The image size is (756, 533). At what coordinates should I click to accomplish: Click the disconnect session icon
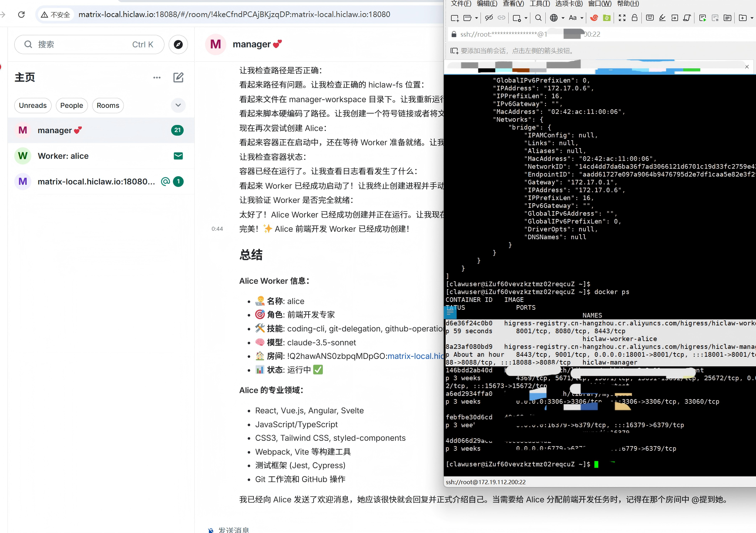[489, 18]
